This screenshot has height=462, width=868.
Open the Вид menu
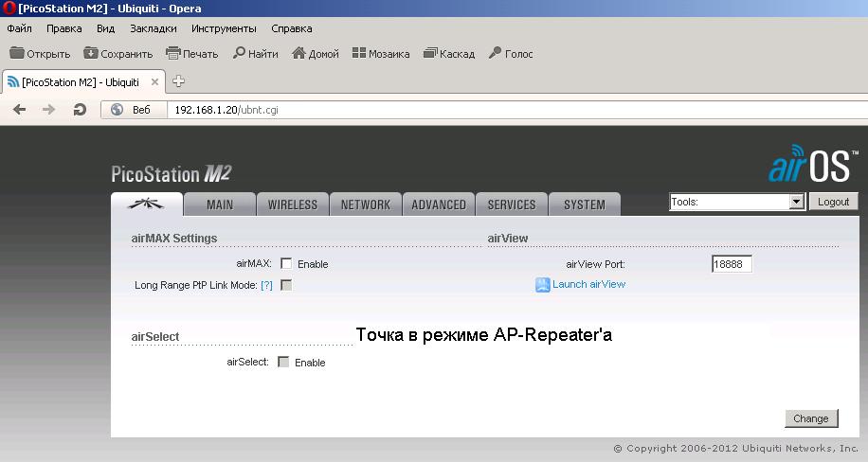tap(106, 28)
